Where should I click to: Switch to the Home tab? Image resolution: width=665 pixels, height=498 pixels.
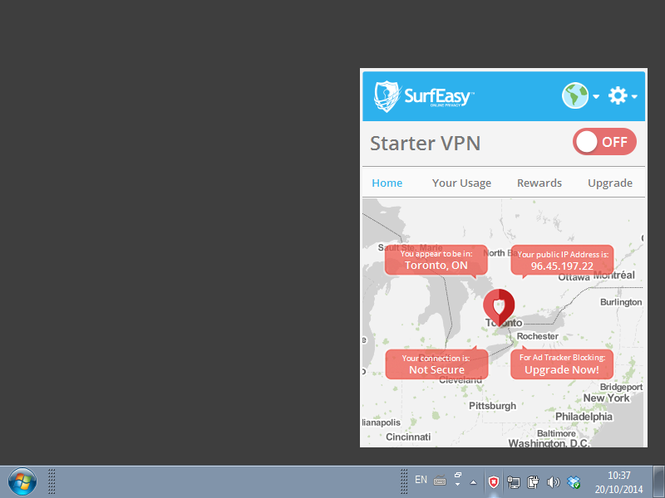(x=387, y=183)
